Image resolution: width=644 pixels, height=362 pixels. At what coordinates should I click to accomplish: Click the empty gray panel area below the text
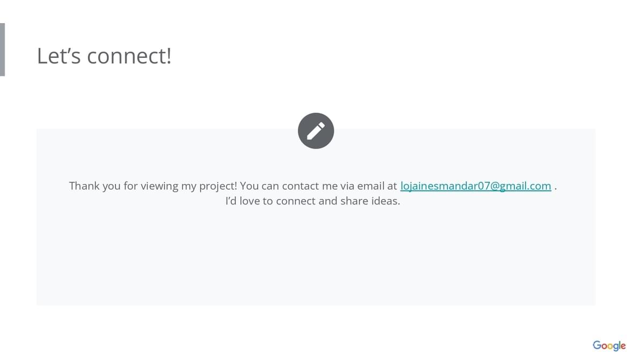[316, 257]
